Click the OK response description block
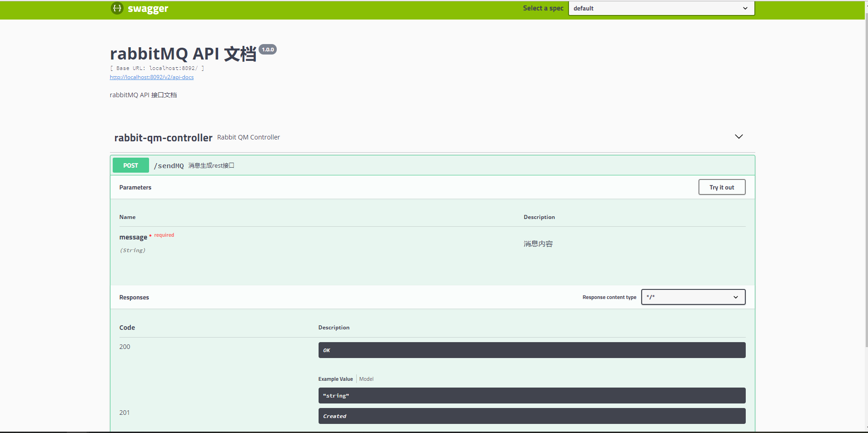Screen dimensions: 868x433 coord(532,350)
